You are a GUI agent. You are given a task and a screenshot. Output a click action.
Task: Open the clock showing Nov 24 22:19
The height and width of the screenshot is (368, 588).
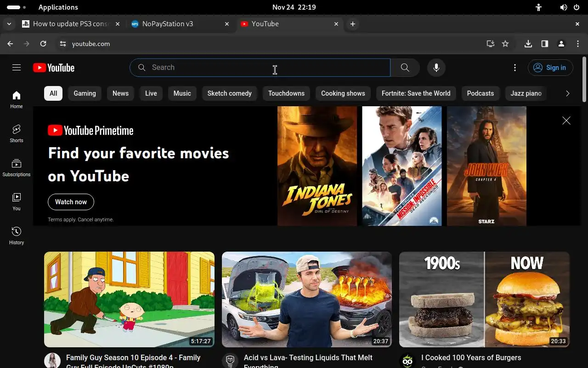pyautogui.click(x=294, y=7)
